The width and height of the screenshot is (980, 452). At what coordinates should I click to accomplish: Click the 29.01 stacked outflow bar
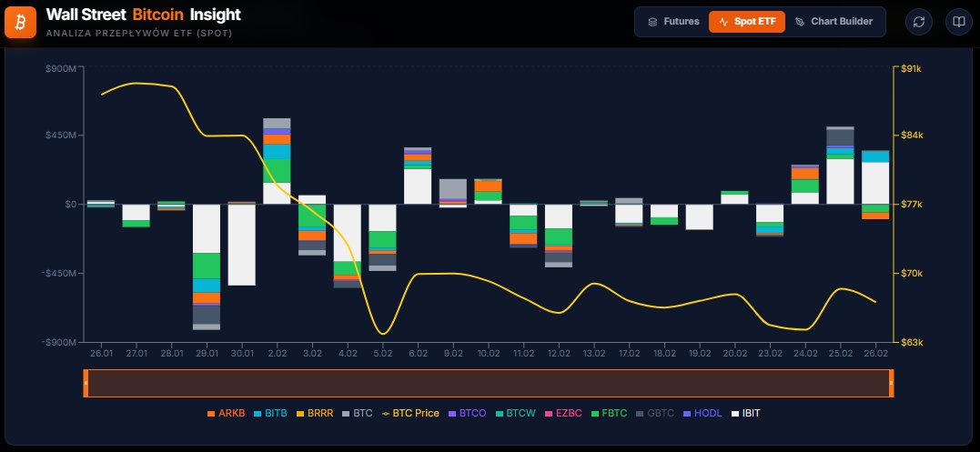point(207,266)
